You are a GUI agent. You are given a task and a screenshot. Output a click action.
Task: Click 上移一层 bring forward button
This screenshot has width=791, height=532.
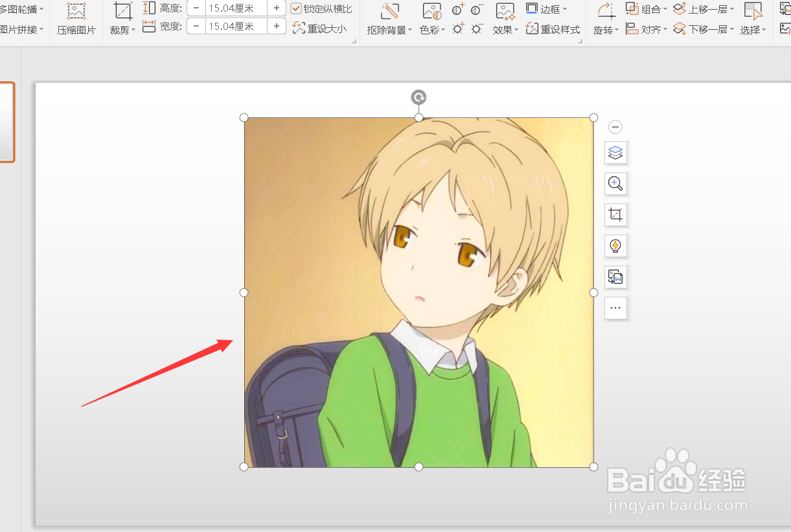point(704,9)
